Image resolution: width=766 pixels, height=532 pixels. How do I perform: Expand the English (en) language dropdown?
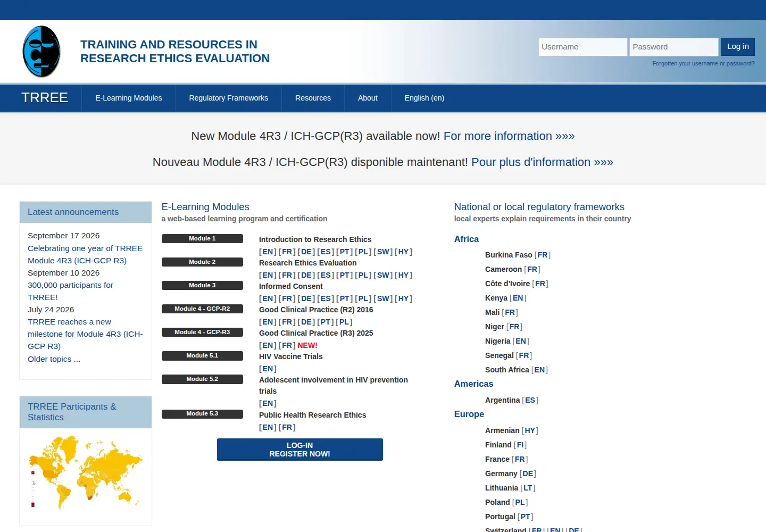pyautogui.click(x=424, y=98)
